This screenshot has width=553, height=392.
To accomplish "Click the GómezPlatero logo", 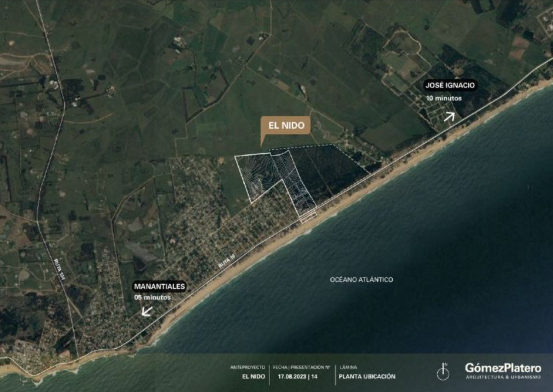I will point(503,368).
